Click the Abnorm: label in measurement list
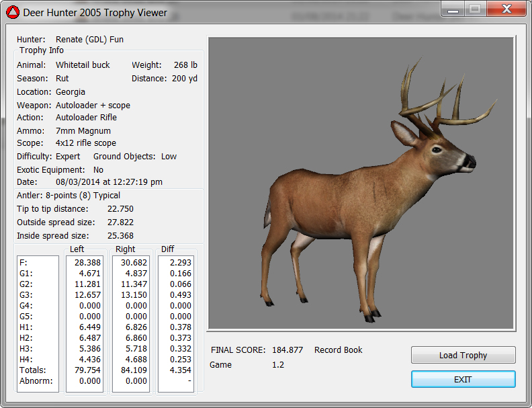Viewport: 532px width, 408px height. [x=35, y=380]
